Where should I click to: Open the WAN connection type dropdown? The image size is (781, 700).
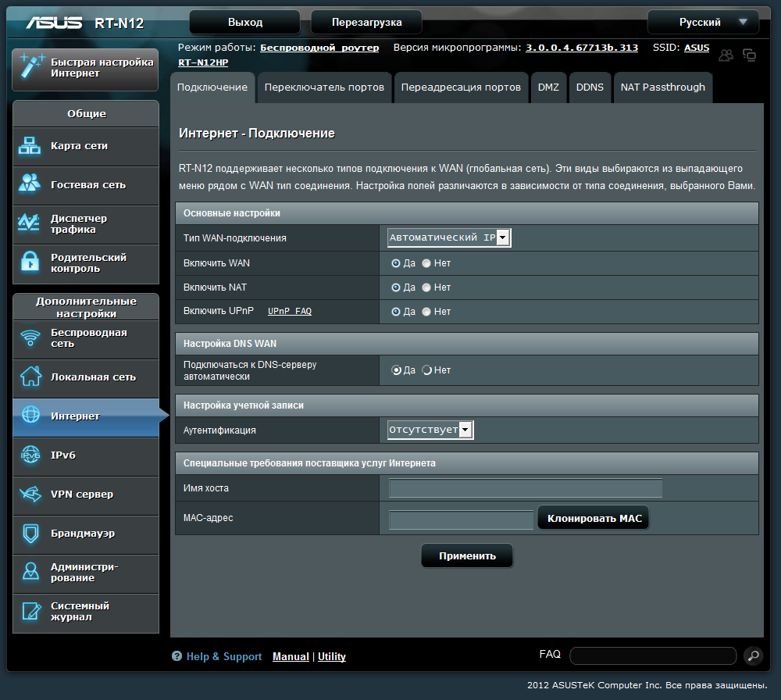tap(449, 237)
